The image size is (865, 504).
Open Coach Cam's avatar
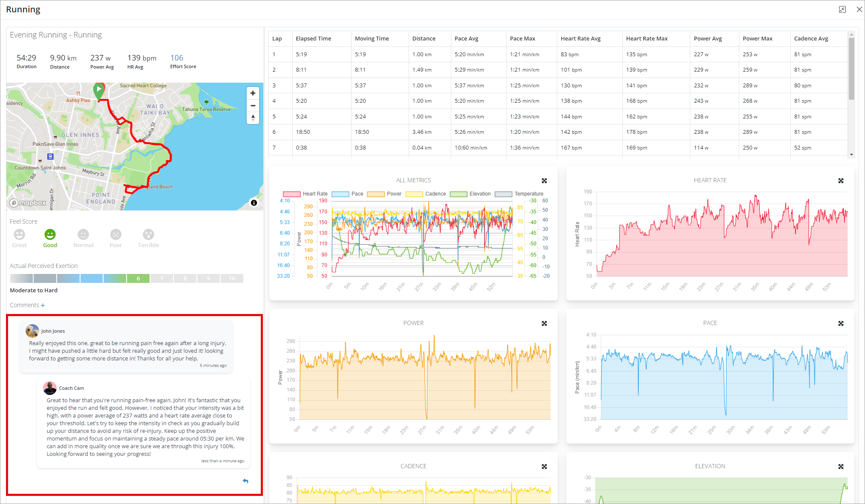pyautogui.click(x=50, y=388)
